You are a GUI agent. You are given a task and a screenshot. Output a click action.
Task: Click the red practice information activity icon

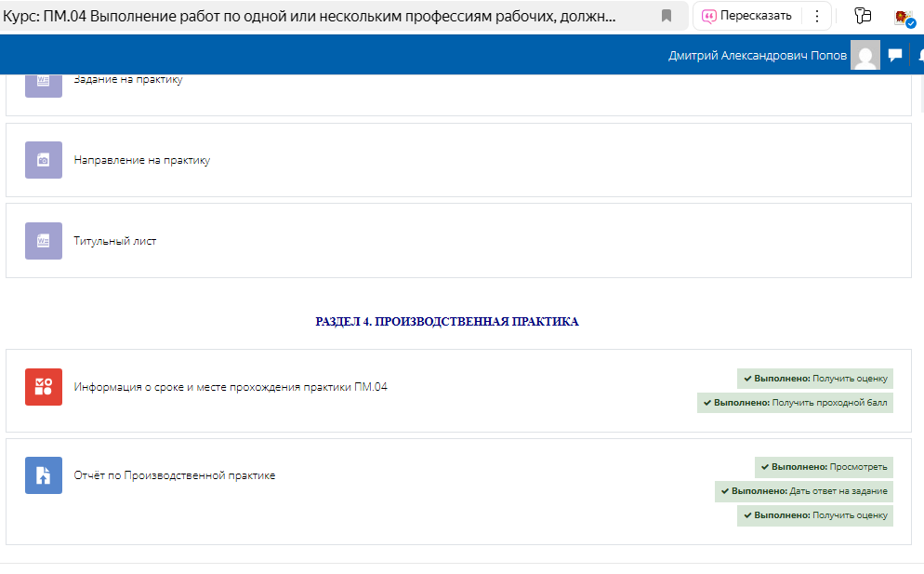[44, 387]
